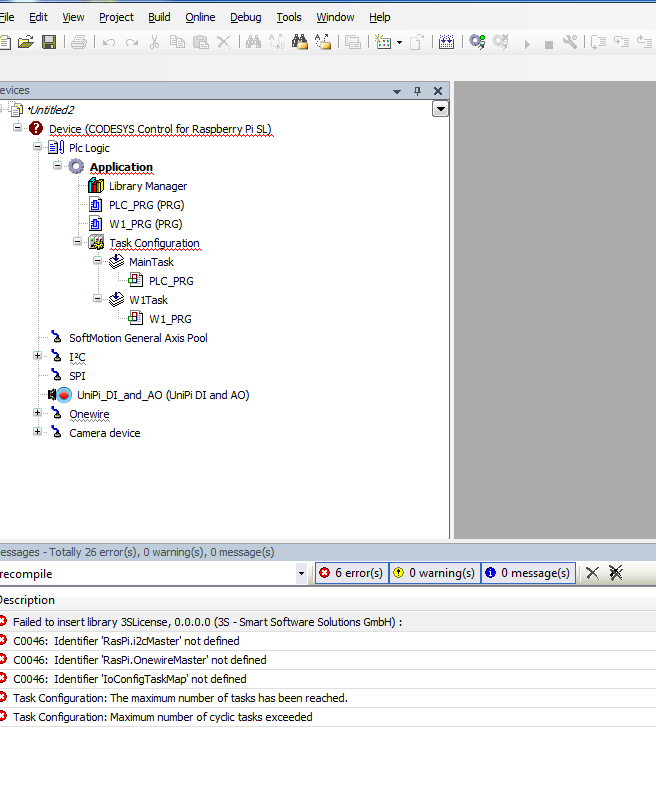The width and height of the screenshot is (656, 797).
Task: Select the Task Configuration node
Action: pyautogui.click(x=154, y=243)
